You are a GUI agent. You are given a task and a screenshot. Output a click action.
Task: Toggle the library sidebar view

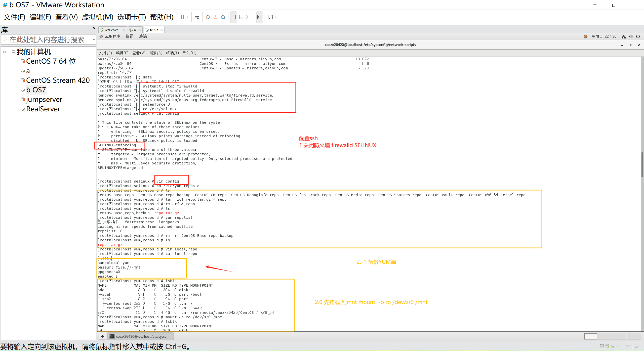(233, 17)
